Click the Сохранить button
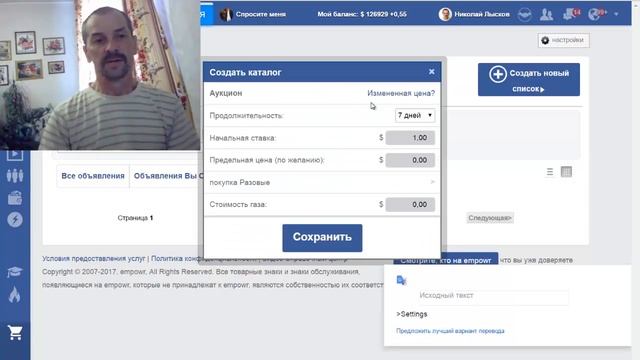 tap(322, 238)
